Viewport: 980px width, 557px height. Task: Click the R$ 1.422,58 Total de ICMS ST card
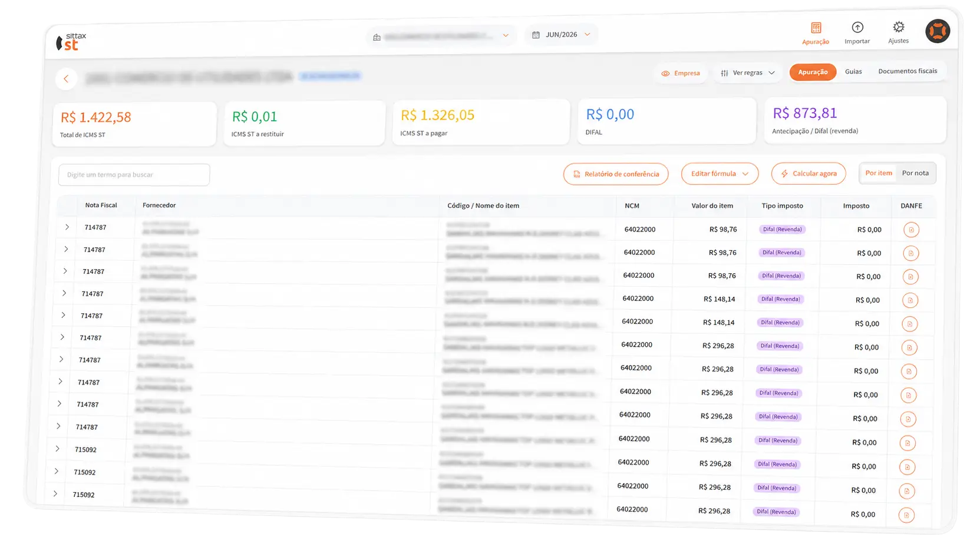pyautogui.click(x=134, y=125)
